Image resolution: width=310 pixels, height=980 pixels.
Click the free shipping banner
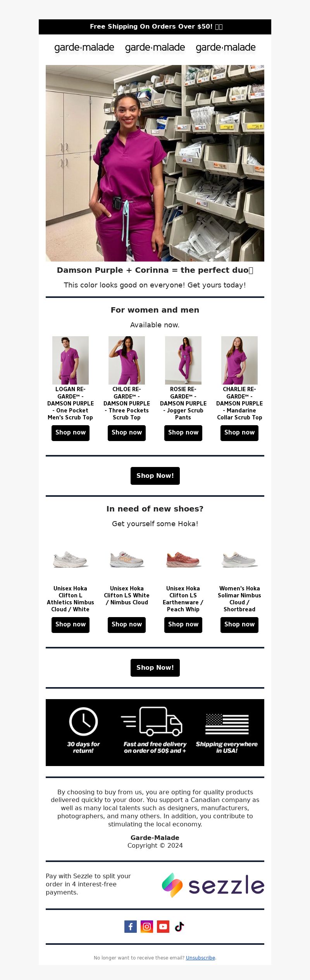[155, 27]
